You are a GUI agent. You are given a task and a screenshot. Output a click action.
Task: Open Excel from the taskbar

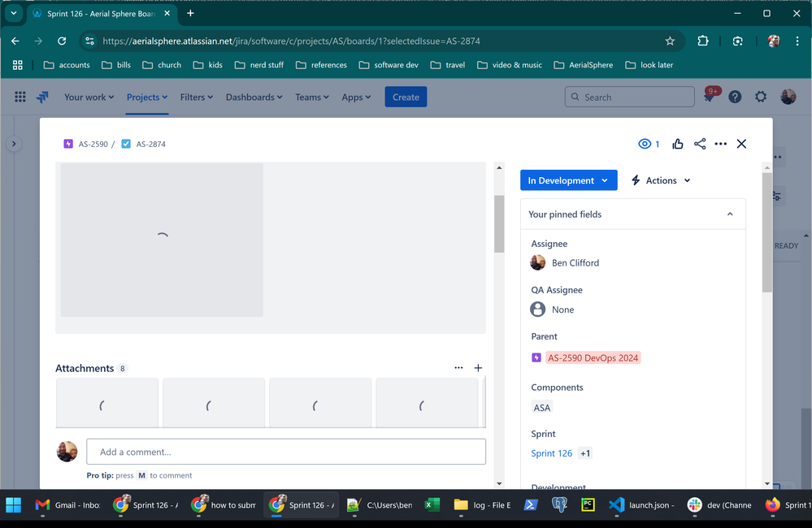click(x=432, y=504)
